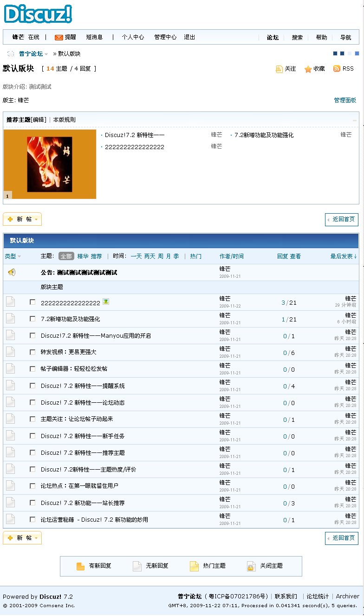Screen dimensions: 364x616
Task: Open the bottom 新帖 dropdown
Action: [36, 538]
